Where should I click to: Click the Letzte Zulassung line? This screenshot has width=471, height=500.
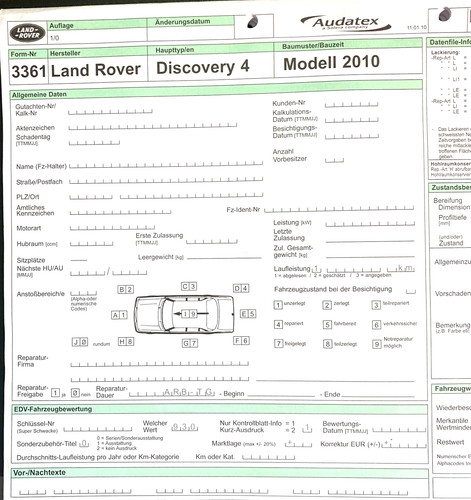370,240
